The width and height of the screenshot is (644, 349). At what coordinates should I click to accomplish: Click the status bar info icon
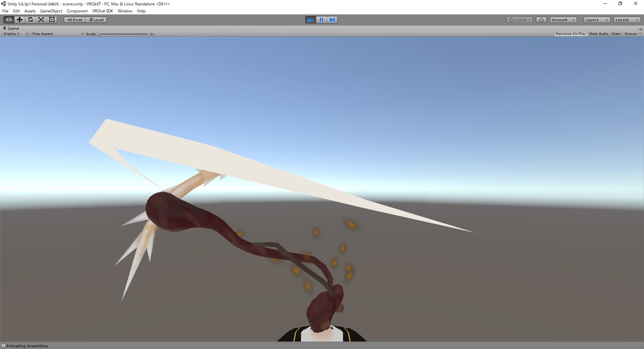coord(3,346)
